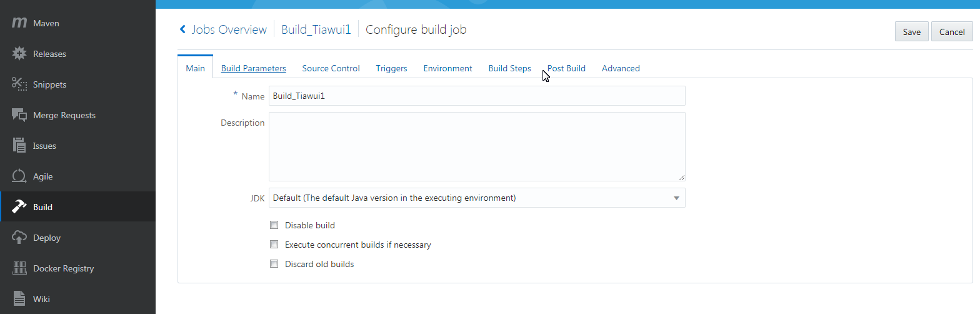Image resolution: width=980 pixels, height=314 pixels.
Task: Open Releases via its gear icon
Action: (19, 54)
